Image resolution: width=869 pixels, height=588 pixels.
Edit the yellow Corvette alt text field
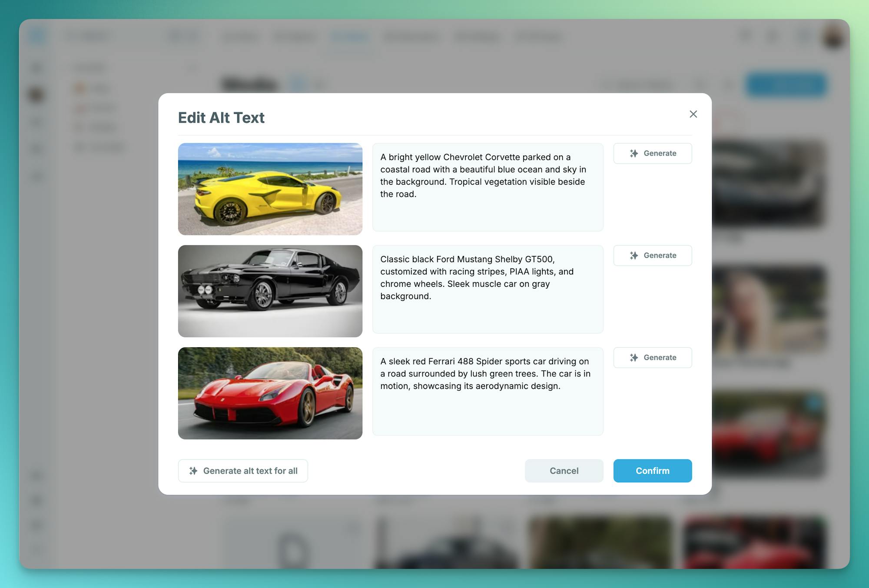(488, 187)
